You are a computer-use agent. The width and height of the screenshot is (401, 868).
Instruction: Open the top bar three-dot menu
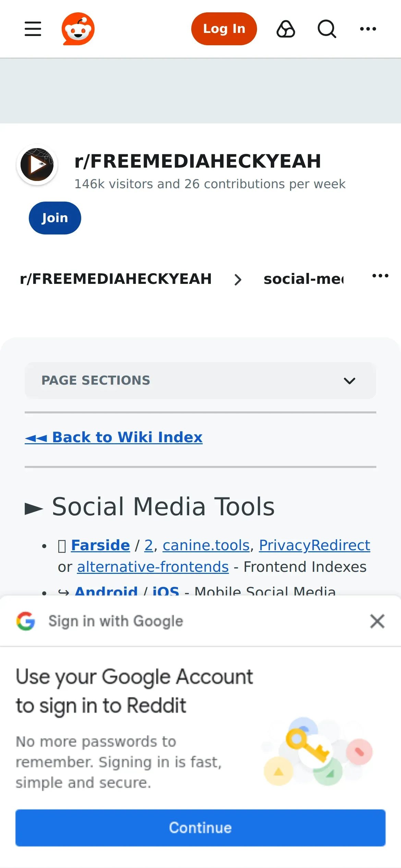tap(368, 29)
